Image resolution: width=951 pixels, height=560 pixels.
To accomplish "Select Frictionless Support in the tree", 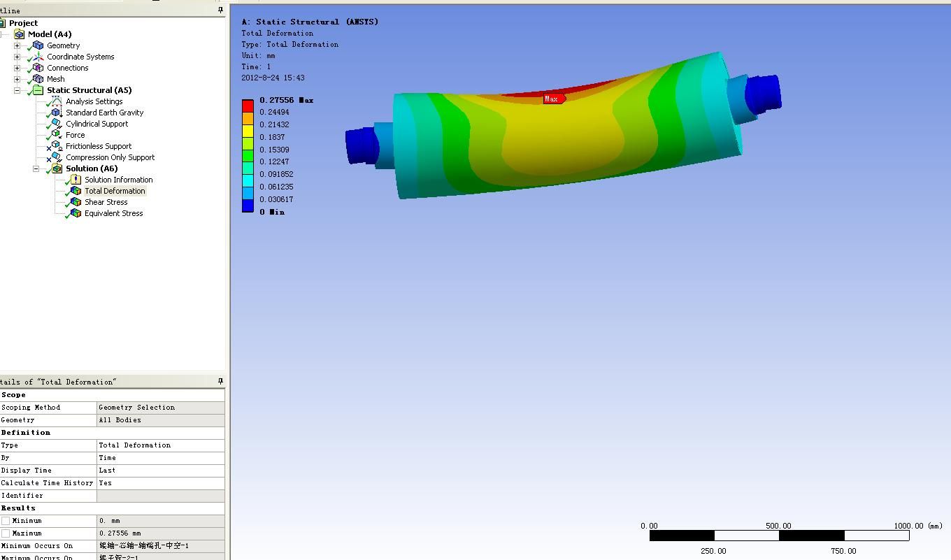I will tap(99, 146).
